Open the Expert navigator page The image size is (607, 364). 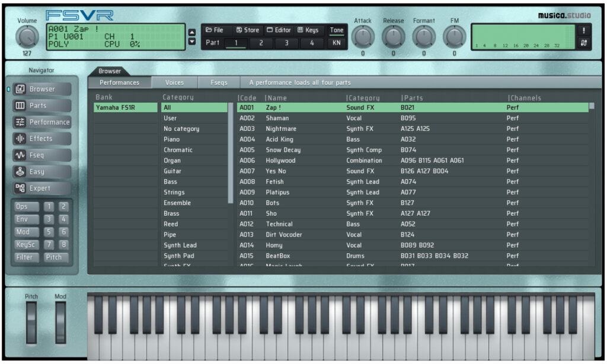click(x=42, y=188)
